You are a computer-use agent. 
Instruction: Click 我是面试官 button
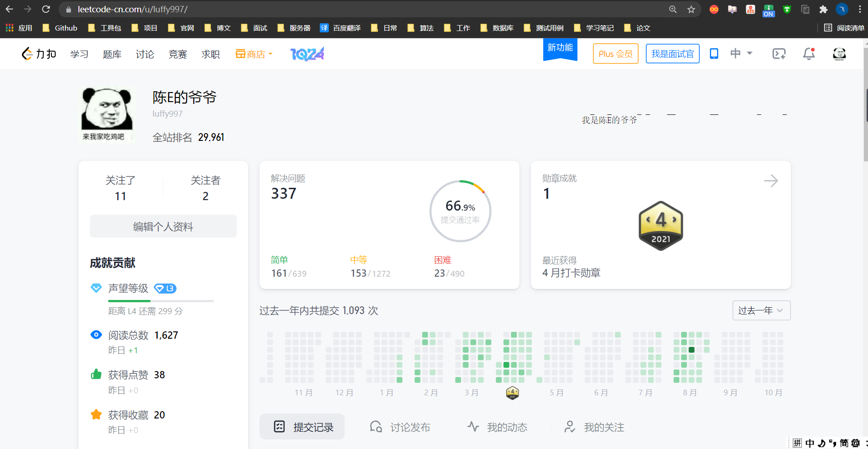[x=672, y=54]
